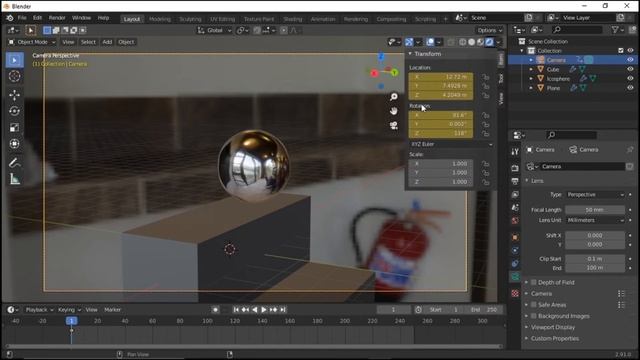Toggle auto keying record button
The height and width of the screenshot is (360, 640).
click(216, 310)
